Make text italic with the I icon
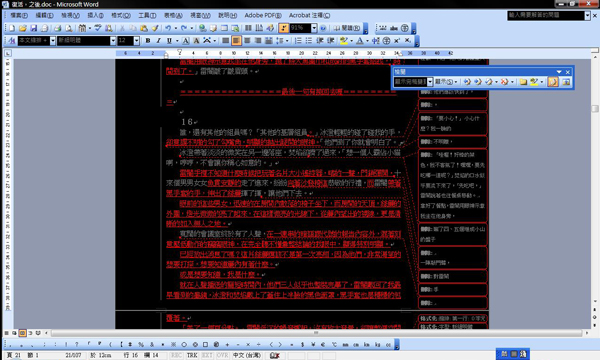The width and height of the screenshot is (600, 360). pyautogui.click(x=158, y=41)
